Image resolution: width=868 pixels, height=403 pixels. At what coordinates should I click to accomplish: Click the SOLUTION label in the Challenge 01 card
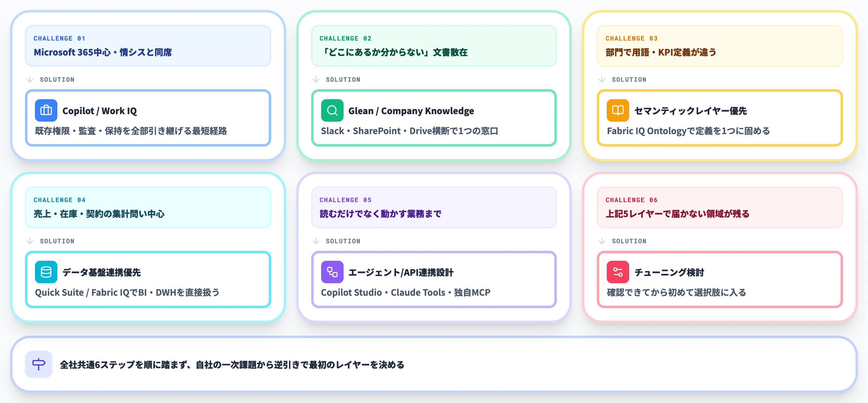point(57,80)
